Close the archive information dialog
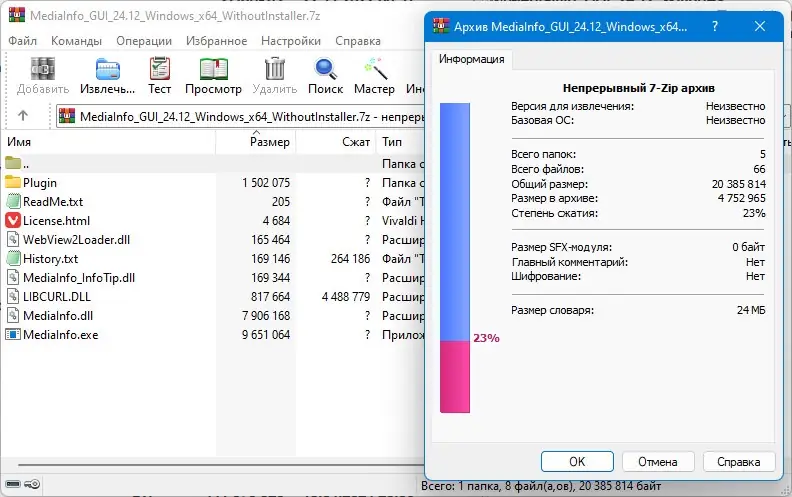The height and width of the screenshot is (497, 792). (760, 26)
